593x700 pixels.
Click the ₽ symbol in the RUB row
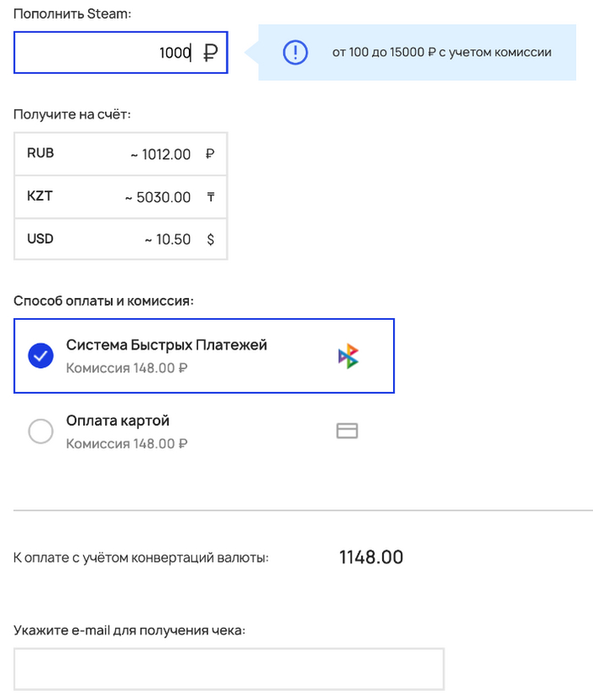tap(210, 154)
